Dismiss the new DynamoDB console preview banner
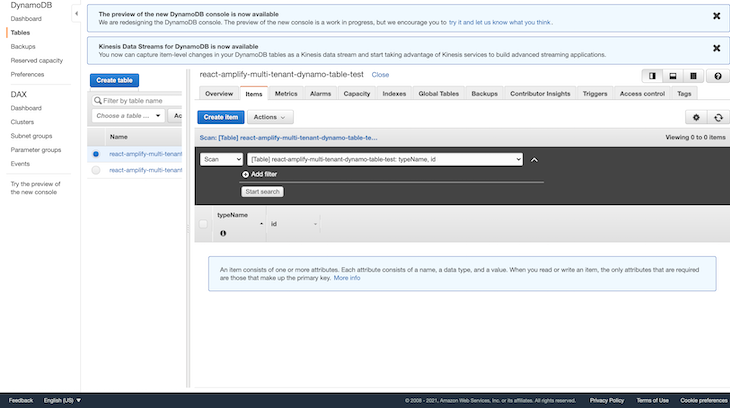This screenshot has width=730, height=408. (716, 16)
